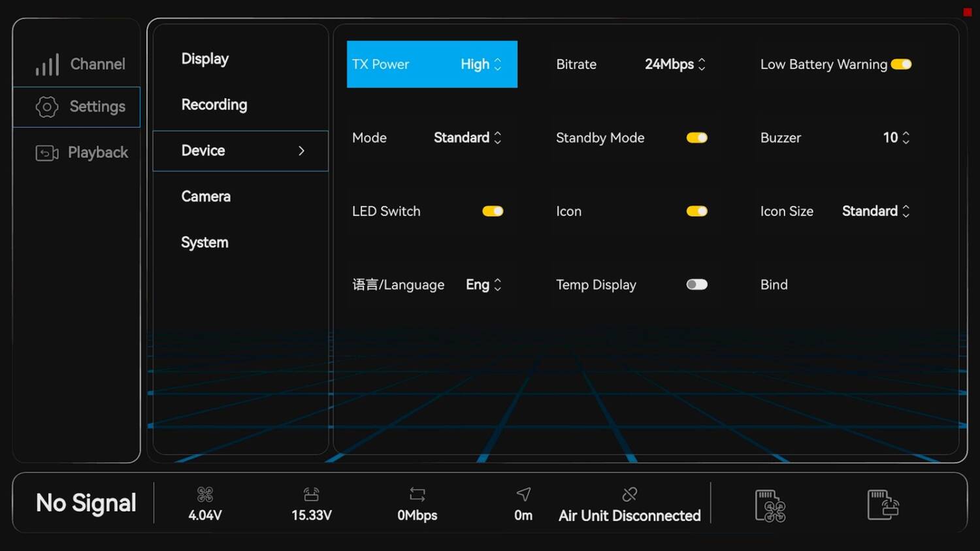This screenshot has height=551, width=980.
Task: Enable the Temp Display toggle
Action: (x=696, y=285)
